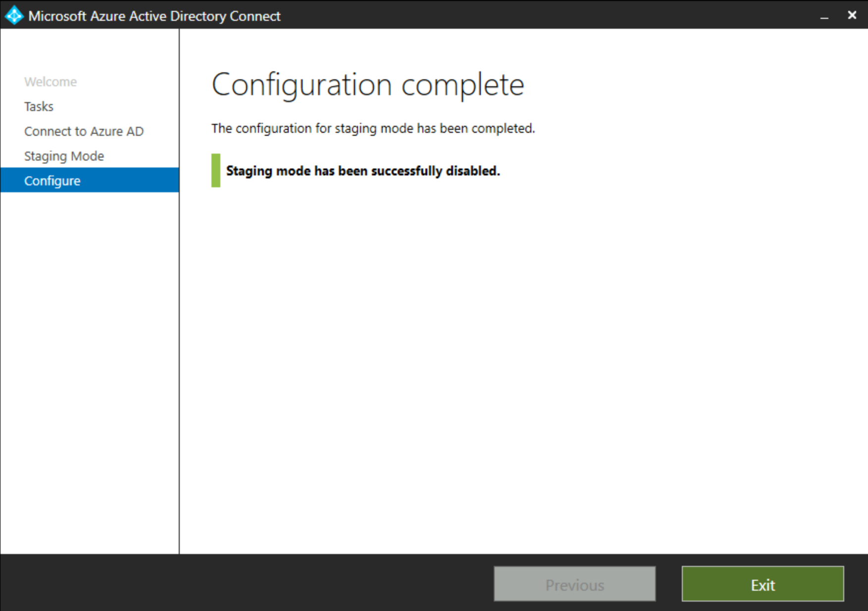Select the highlighted Configure step
Image resolution: width=868 pixels, height=611 pixels.
52,180
